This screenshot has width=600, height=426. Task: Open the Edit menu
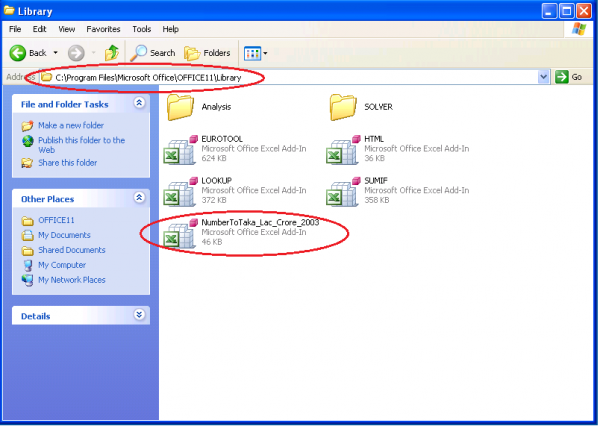39,29
